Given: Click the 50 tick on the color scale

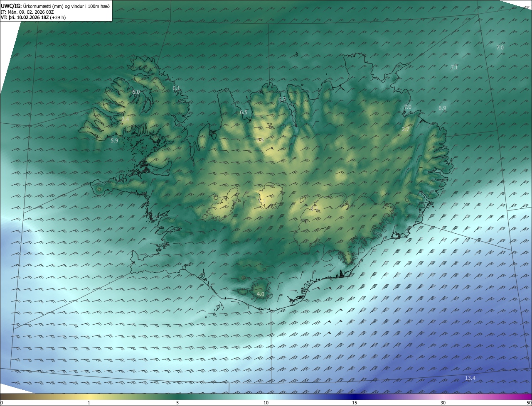Looking at the screenshot, I should (x=529, y=403).
